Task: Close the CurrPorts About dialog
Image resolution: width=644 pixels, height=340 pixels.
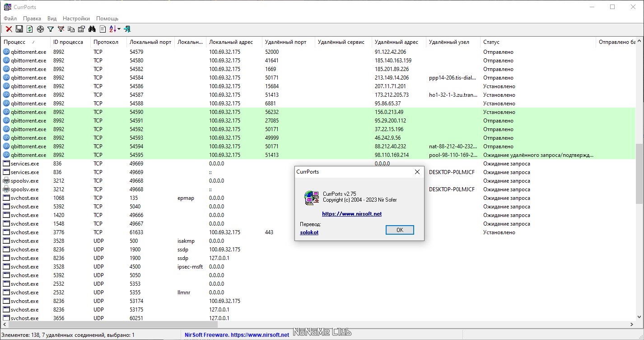Action: 417,172
